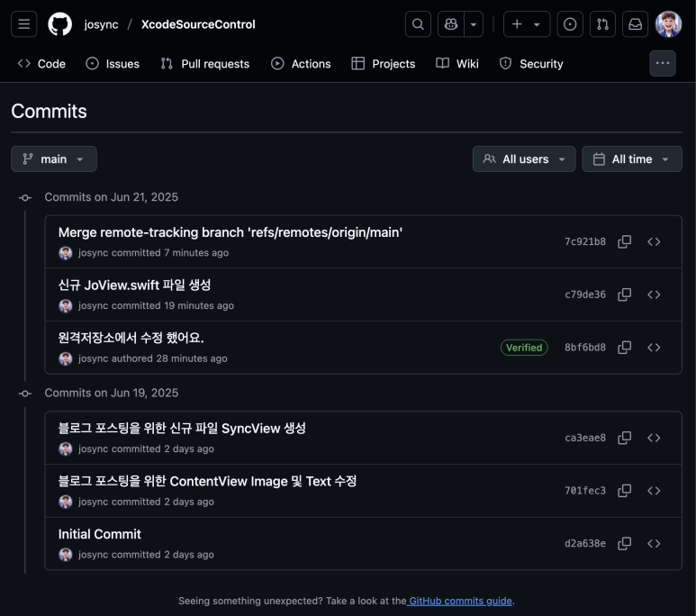Go to GitHub home via Octocat logo
696x616 pixels.
coord(60,24)
